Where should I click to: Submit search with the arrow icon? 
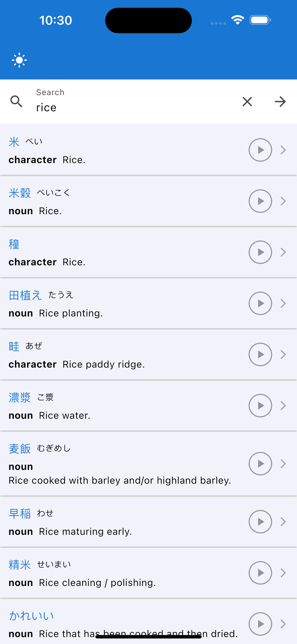point(280,102)
